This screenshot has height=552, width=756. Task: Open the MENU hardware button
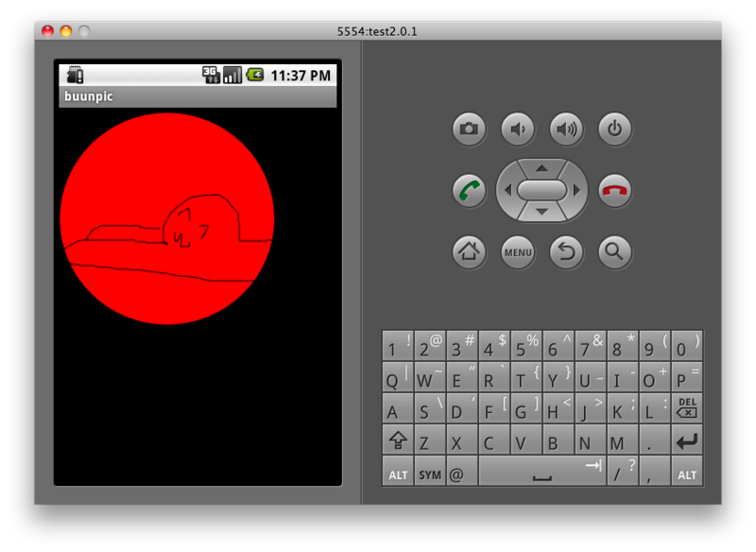point(517,251)
